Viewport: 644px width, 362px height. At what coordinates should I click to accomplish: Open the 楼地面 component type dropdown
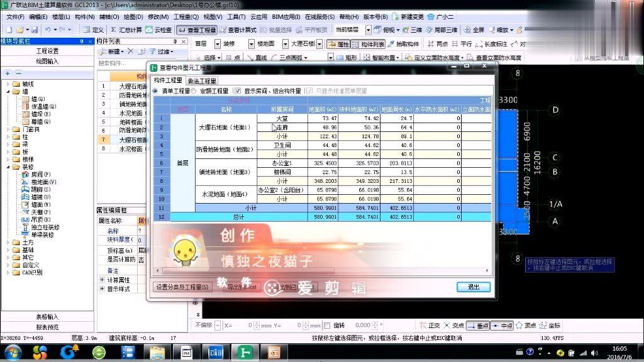tap(286, 44)
